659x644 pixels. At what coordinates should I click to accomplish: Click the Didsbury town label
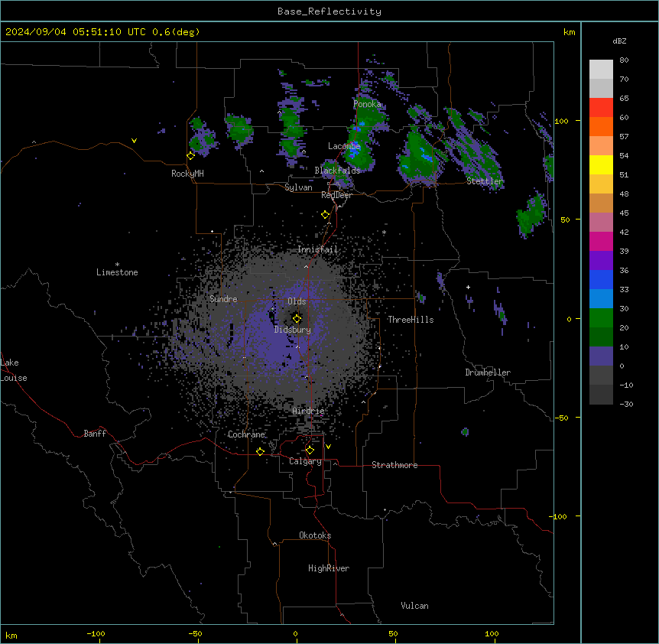pos(293,330)
